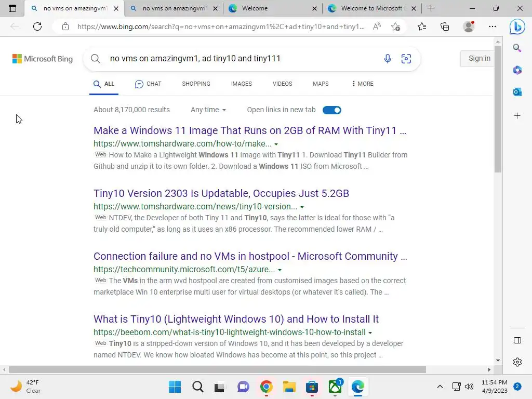The width and height of the screenshot is (532, 399).
Task: Select the ALL results tab
Action: click(x=104, y=84)
